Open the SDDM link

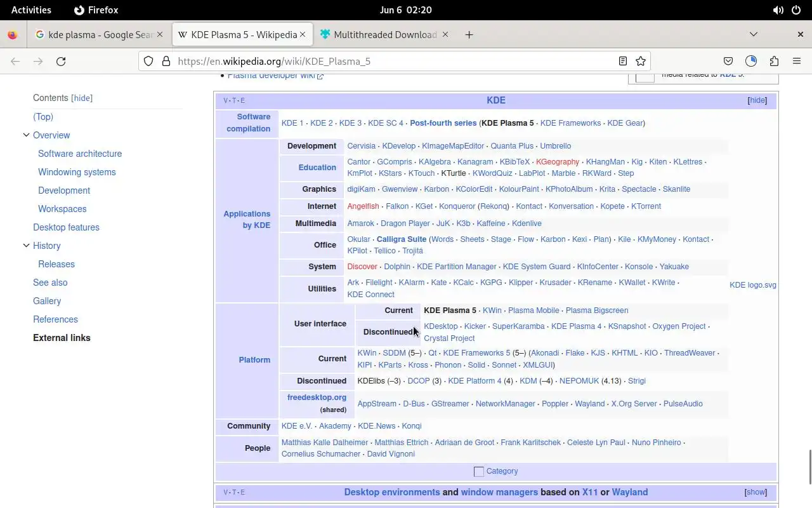click(394, 353)
